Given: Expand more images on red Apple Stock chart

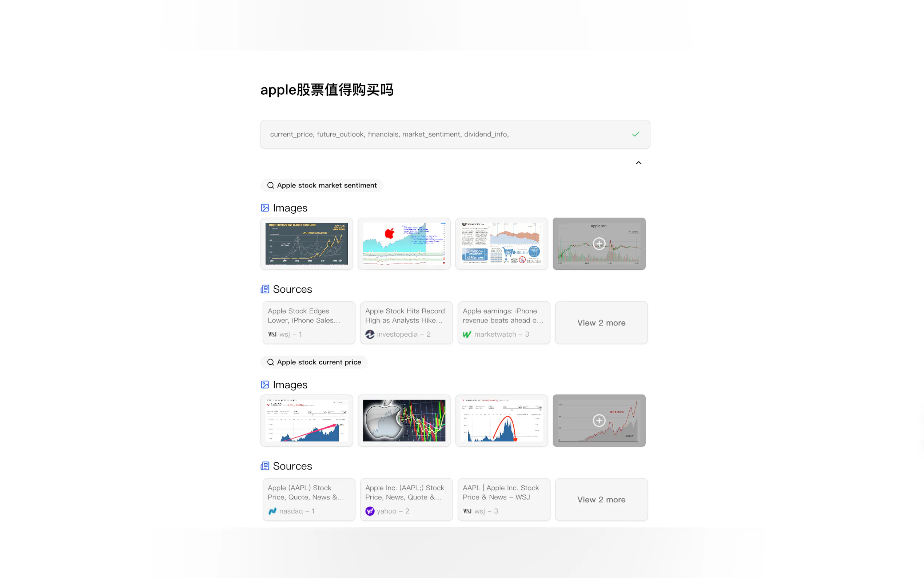Looking at the screenshot, I should pos(598,420).
